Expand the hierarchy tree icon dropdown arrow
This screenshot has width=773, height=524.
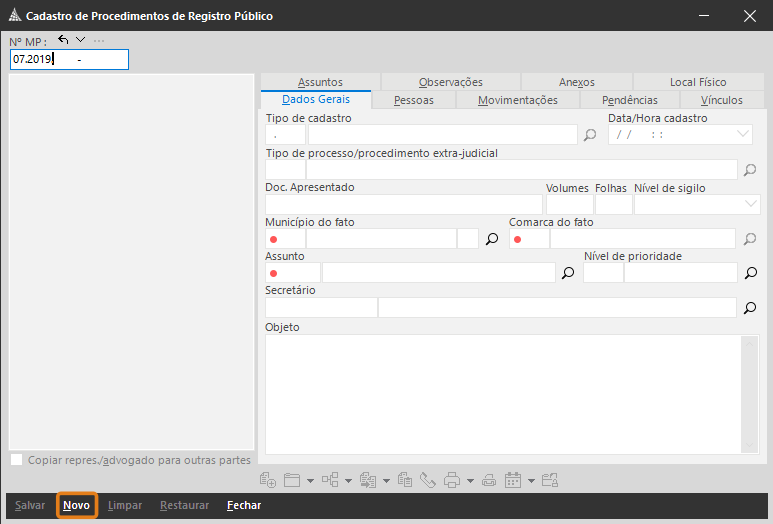(x=348, y=481)
